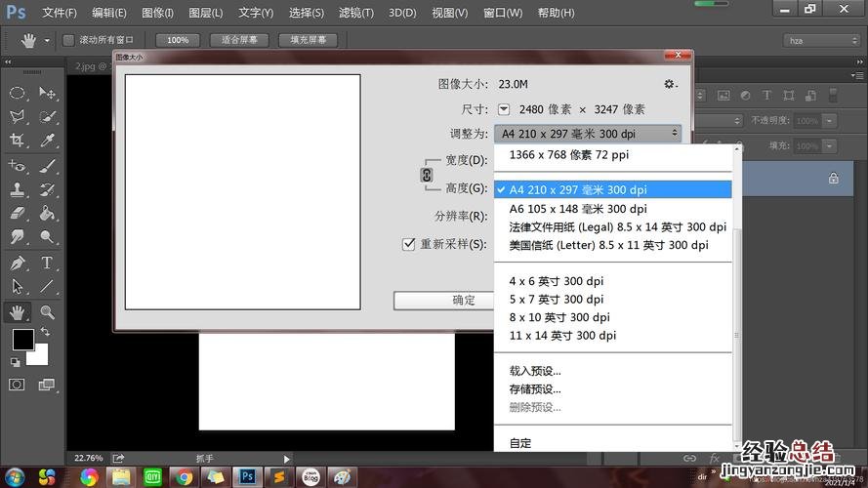
Task: Open the 滤镜(T) menu
Action: [x=355, y=13]
